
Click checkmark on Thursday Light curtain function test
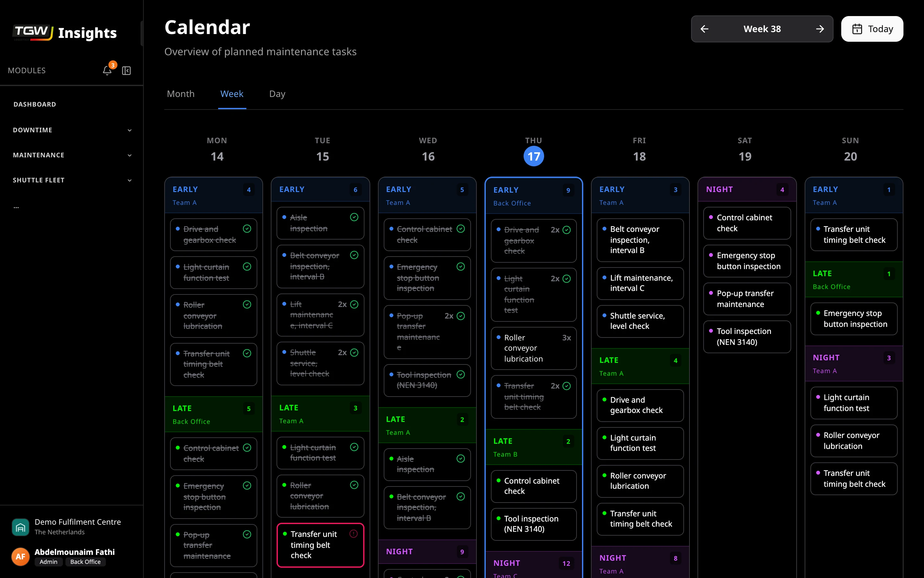click(x=567, y=279)
